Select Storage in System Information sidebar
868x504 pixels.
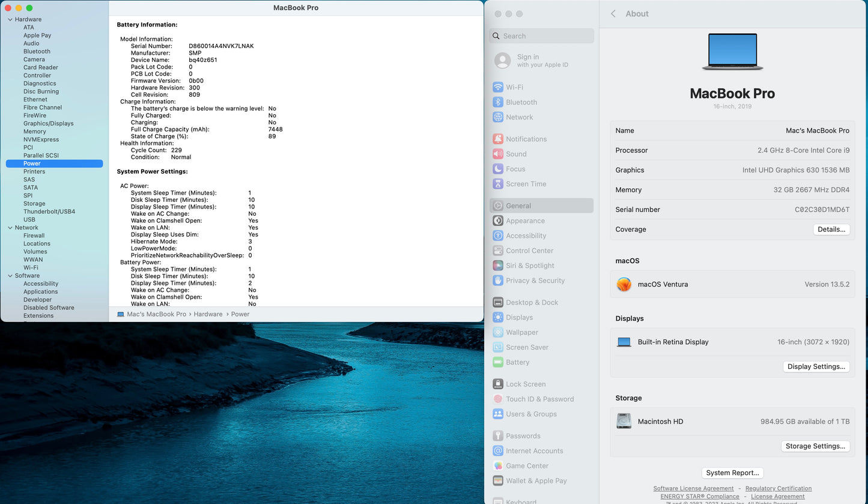34,204
